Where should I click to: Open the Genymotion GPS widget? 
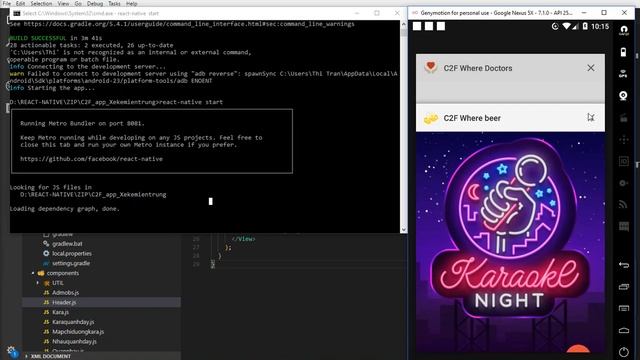(623, 74)
